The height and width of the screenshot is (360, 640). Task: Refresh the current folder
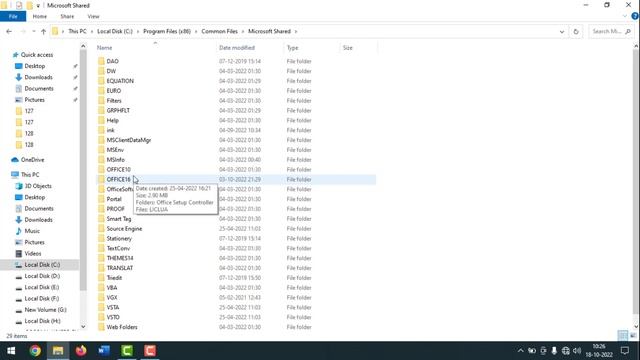click(x=576, y=31)
